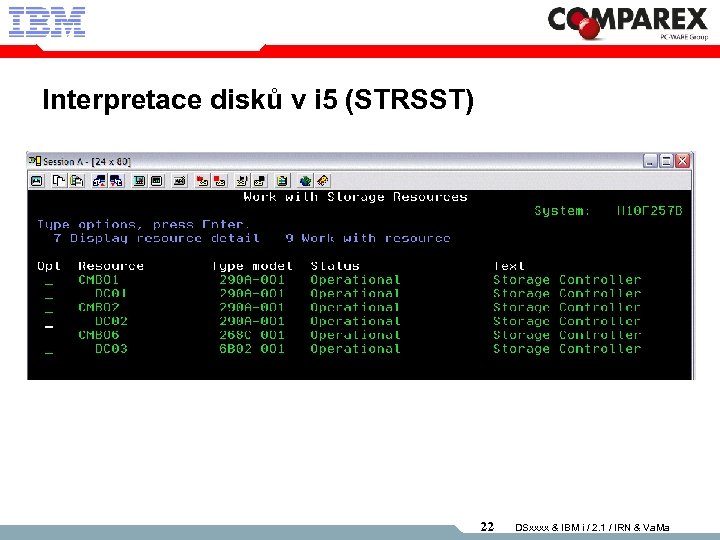Click the Print Screen toolbar icon
The image size is (720, 540).
[37, 181]
